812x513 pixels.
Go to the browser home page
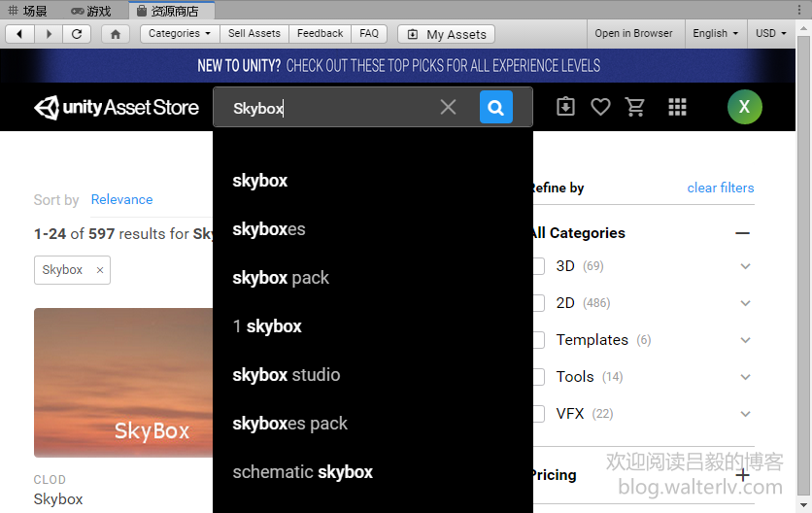click(x=116, y=34)
